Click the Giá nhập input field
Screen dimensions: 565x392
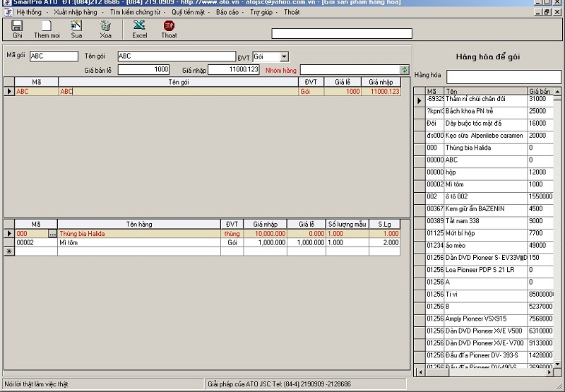[x=234, y=69]
